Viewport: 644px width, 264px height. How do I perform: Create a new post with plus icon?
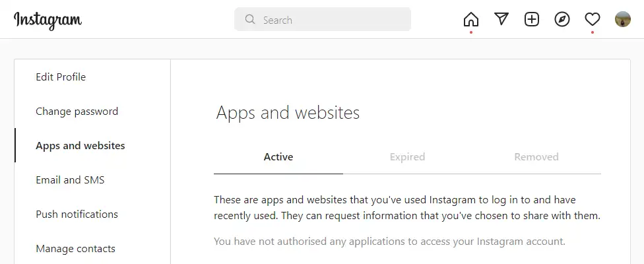tap(532, 19)
